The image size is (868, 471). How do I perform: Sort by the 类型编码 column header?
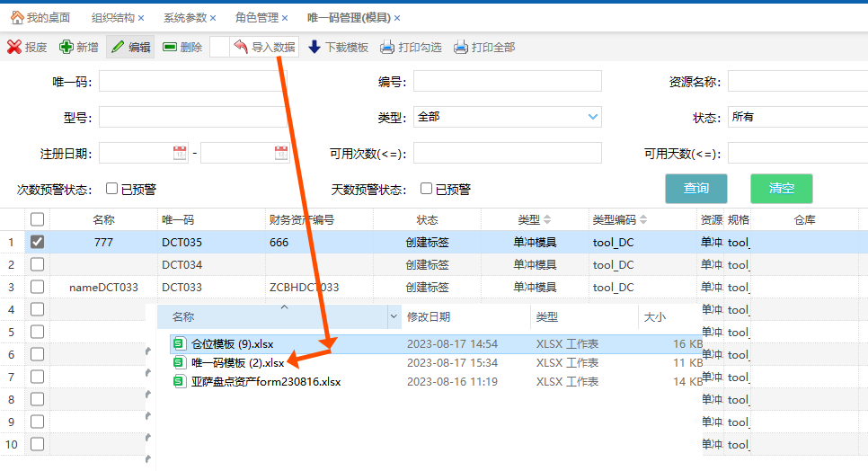click(619, 220)
